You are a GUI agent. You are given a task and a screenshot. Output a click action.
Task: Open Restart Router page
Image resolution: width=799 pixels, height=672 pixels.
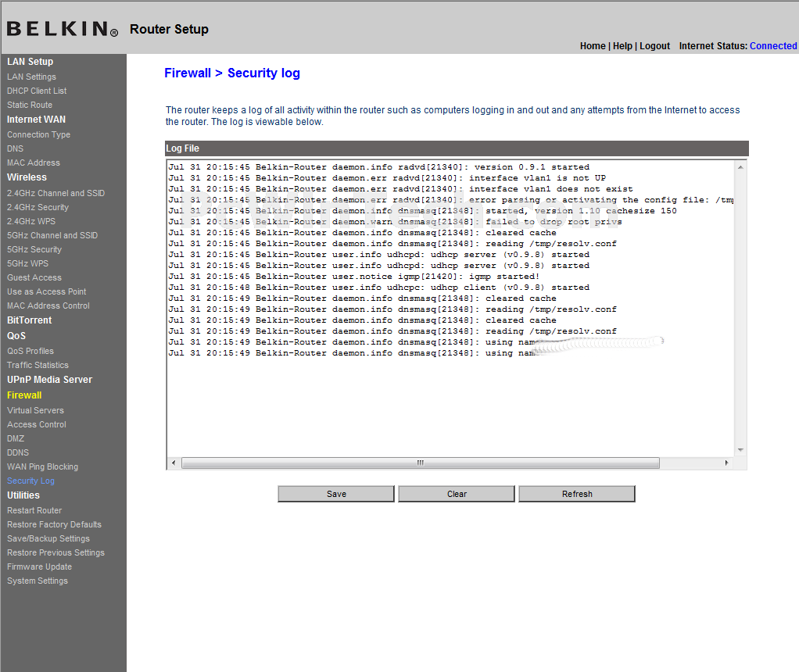tap(34, 510)
